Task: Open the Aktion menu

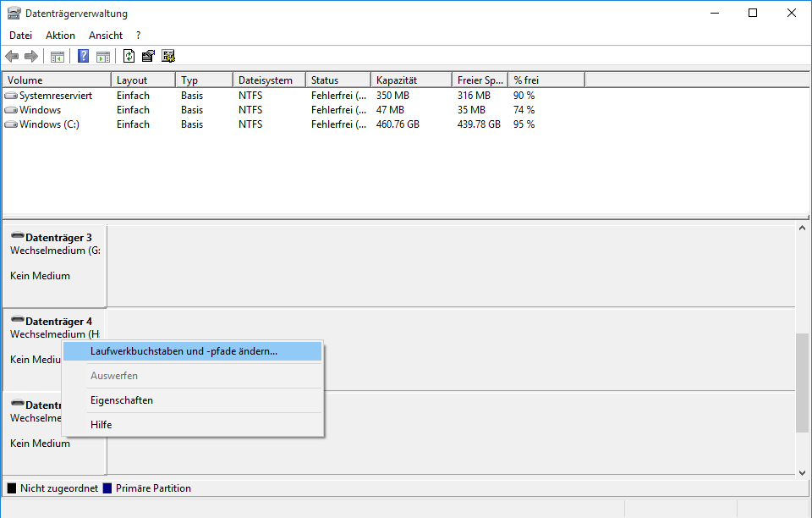Action: click(x=60, y=36)
